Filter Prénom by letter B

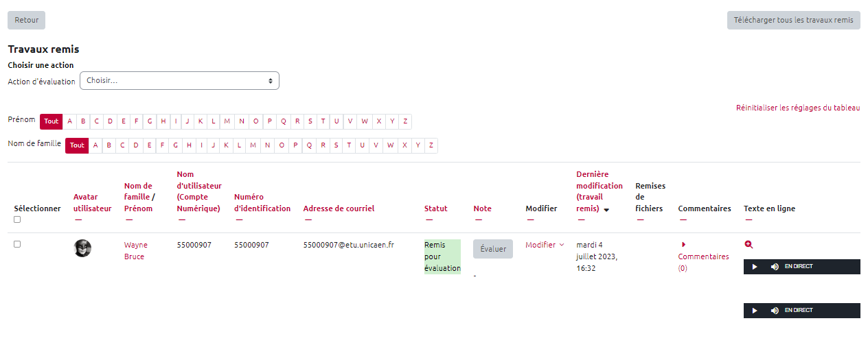[x=82, y=121]
